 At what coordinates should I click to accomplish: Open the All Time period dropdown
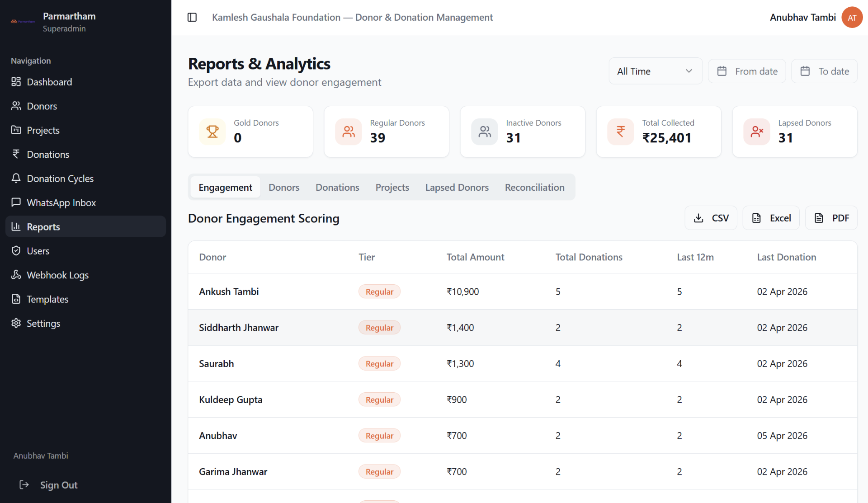pos(655,71)
